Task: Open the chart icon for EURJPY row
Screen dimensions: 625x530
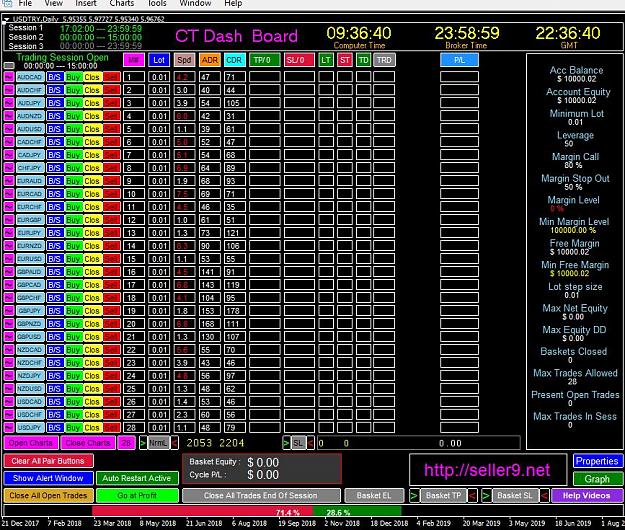Action: click(9, 233)
